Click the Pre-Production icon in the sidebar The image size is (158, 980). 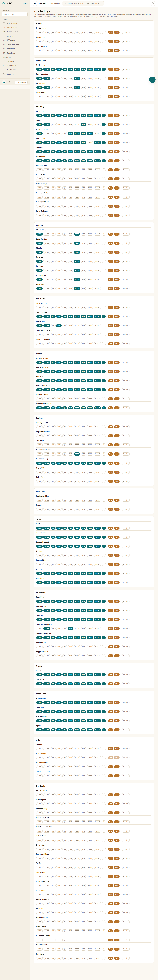coord(4,45)
